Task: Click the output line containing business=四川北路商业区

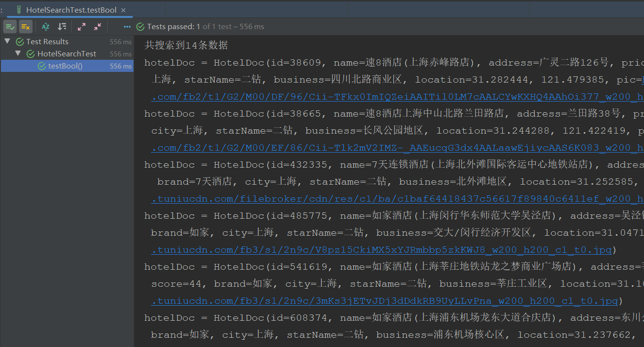Action: pos(397,80)
